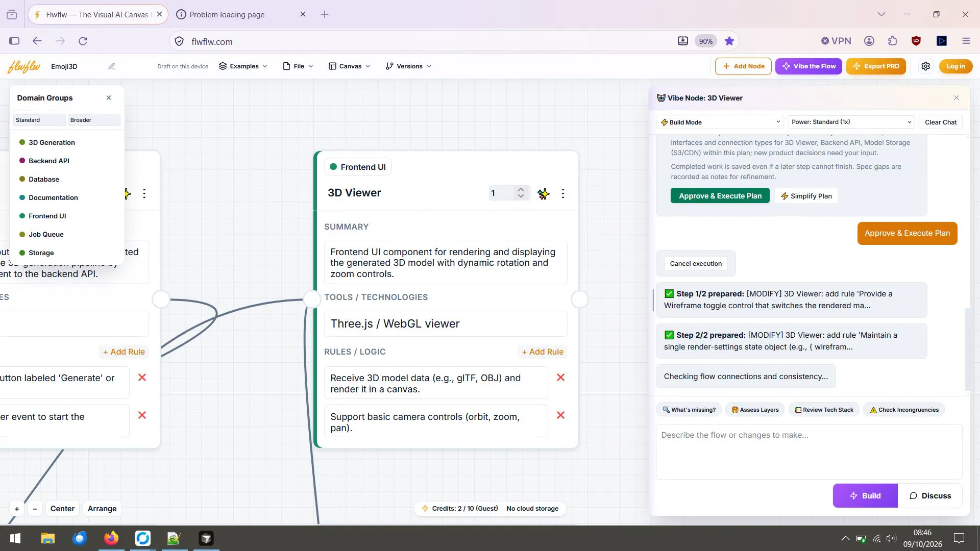This screenshot has width=980, height=551.
Task: Close the Vibe Node panel
Action: [x=957, y=98]
